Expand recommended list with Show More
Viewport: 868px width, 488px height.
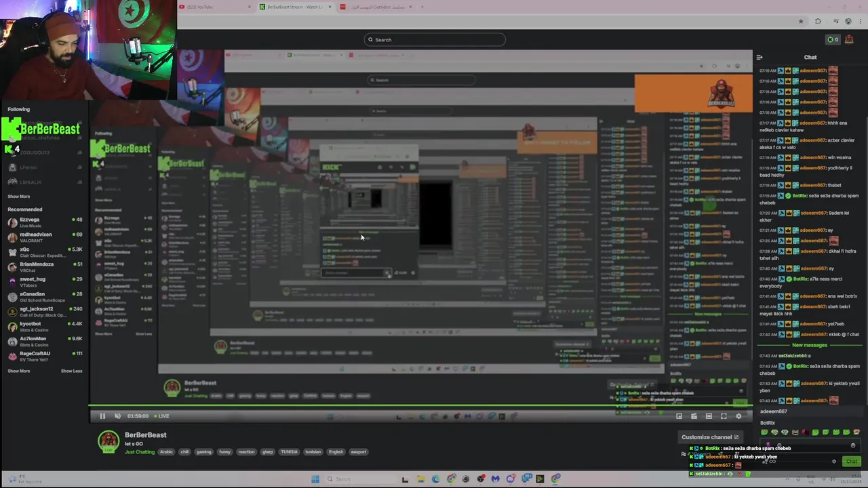19,371
